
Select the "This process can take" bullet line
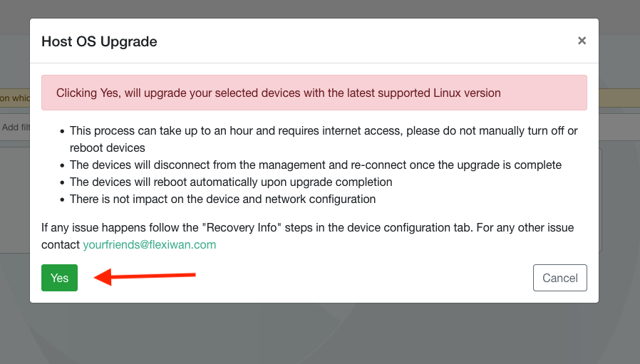pyautogui.click(x=324, y=131)
